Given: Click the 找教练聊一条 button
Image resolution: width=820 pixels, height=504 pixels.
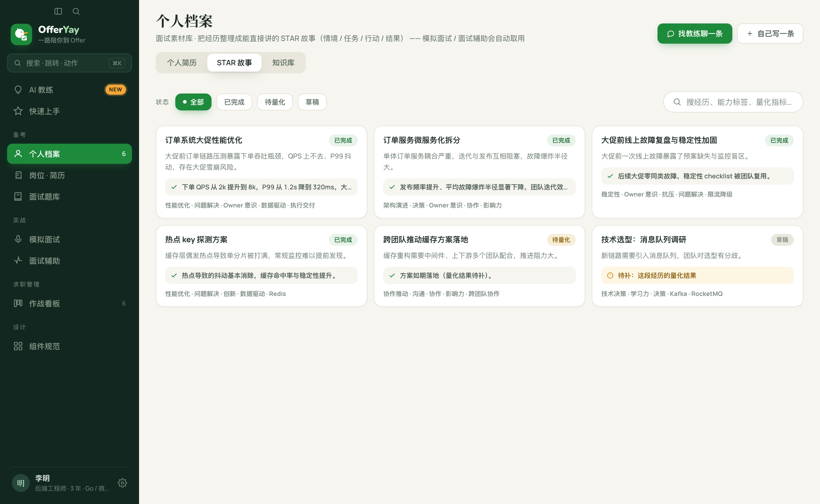Looking at the screenshot, I should pos(695,34).
